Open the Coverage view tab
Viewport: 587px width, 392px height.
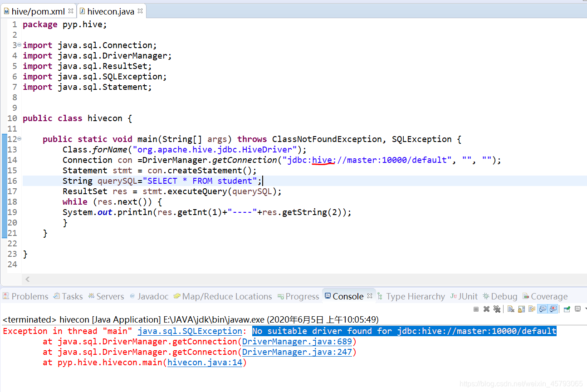point(545,296)
